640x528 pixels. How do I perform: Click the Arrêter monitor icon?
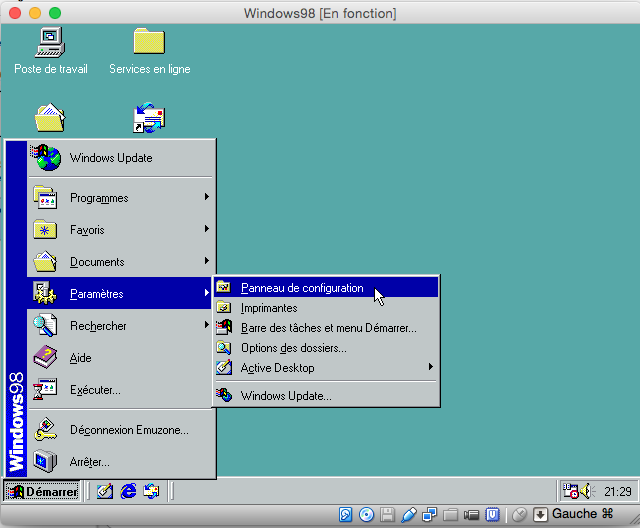(45, 461)
